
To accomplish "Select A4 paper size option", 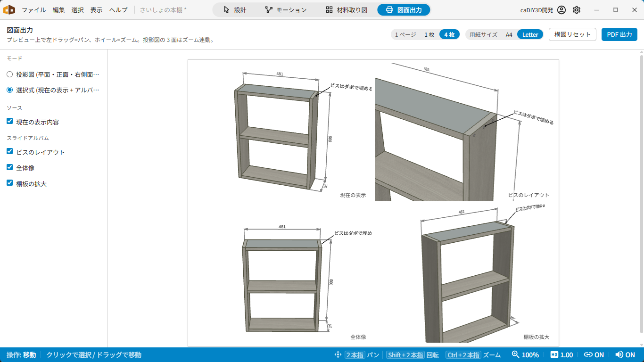I will tap(509, 34).
